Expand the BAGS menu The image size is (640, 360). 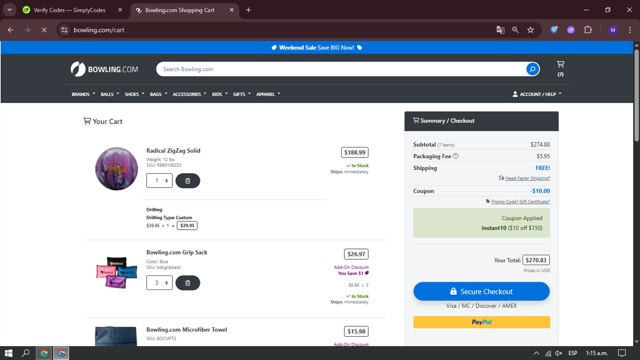point(158,94)
